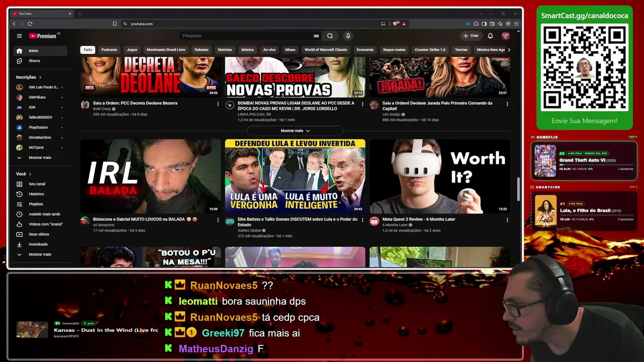Open the browser main menu
Viewport: 644px width, 362px height.
click(x=516, y=24)
